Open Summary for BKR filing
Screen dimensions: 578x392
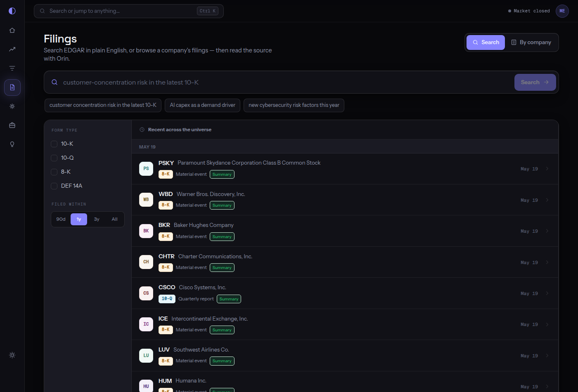click(x=222, y=237)
